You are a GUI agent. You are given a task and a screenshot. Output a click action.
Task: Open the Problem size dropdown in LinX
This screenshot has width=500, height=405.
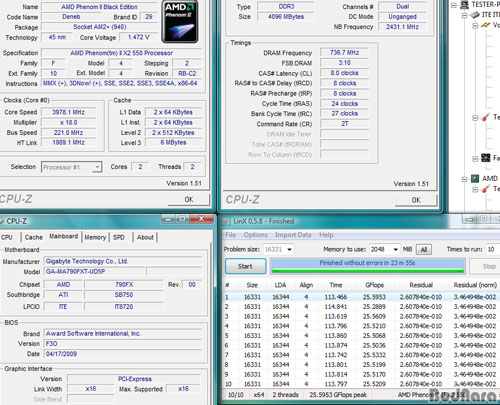289,249
